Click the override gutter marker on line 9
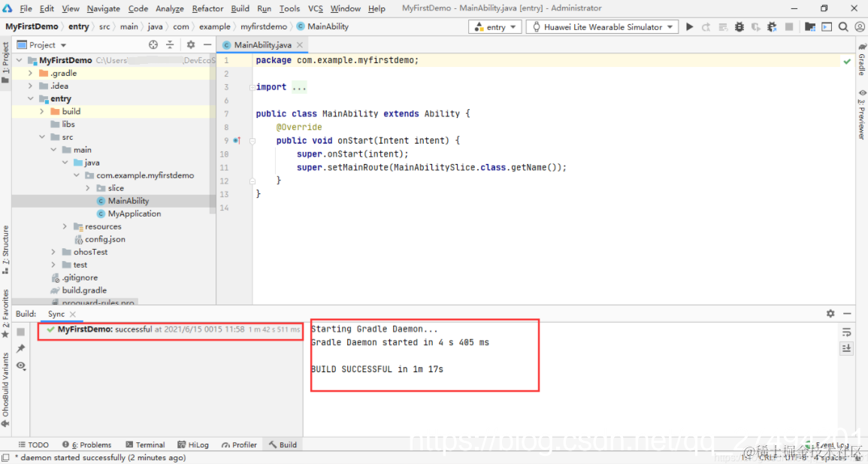 [237, 141]
